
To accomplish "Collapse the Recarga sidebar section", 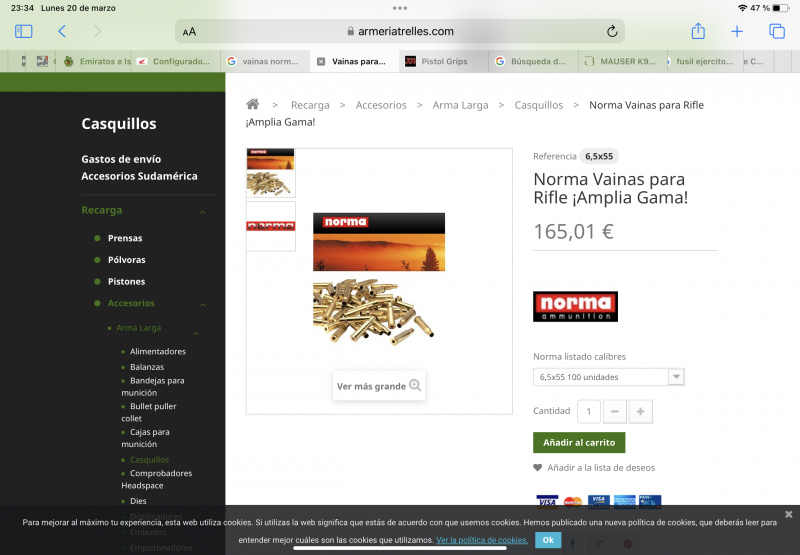I will pyautogui.click(x=203, y=212).
